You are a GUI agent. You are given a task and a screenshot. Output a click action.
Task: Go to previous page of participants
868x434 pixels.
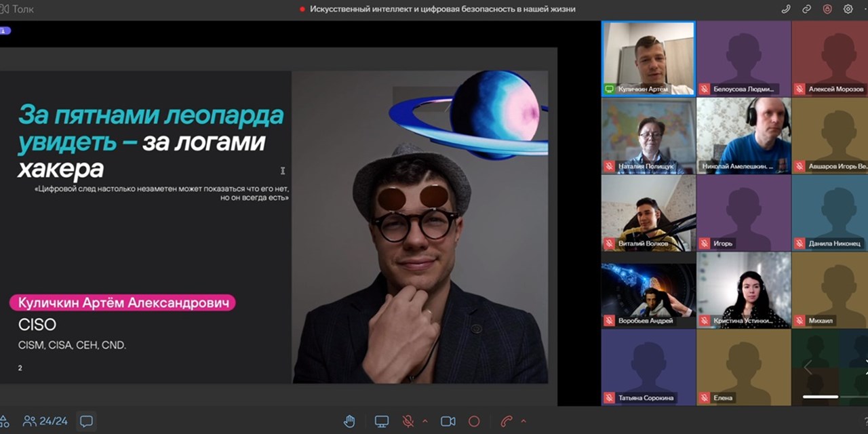point(808,367)
